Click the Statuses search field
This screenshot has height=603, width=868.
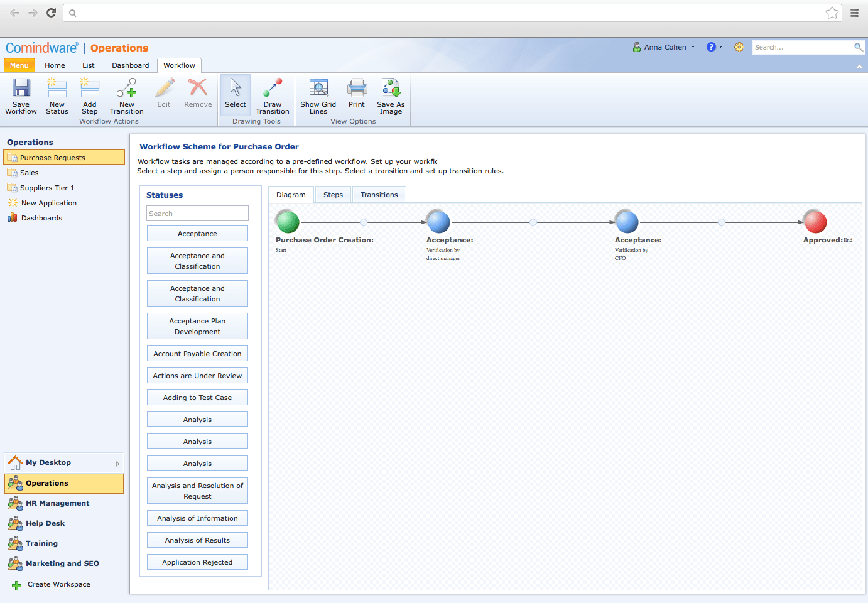(x=197, y=213)
